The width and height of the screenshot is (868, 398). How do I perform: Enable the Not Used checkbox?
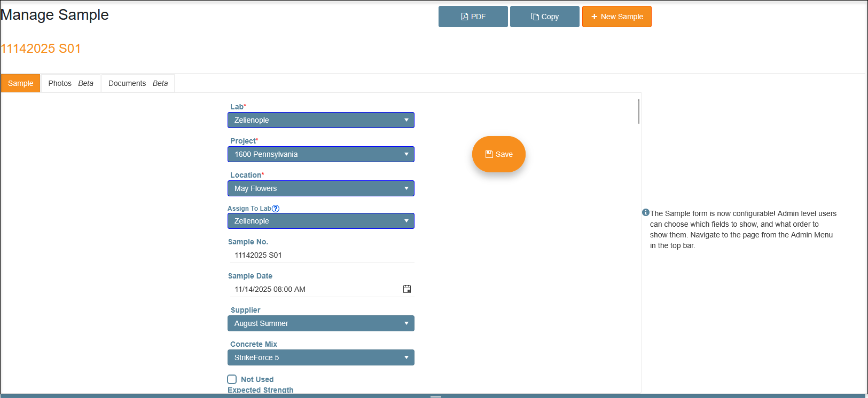tap(232, 379)
